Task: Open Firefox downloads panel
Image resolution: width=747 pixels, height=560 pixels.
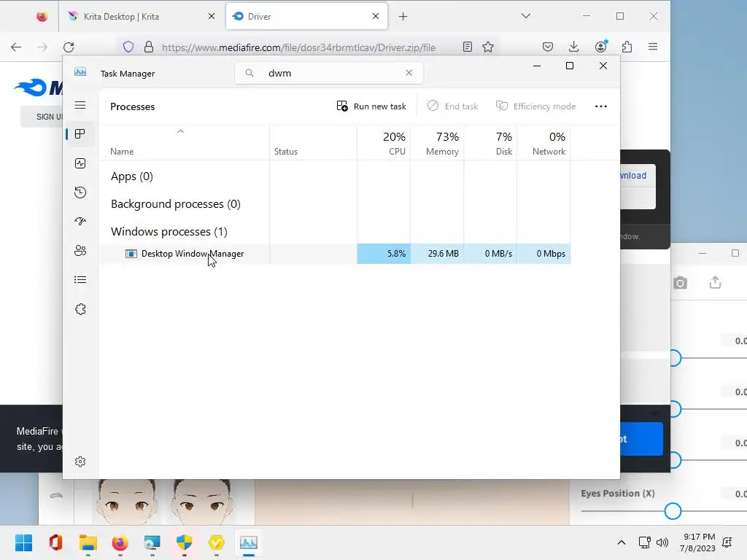Action: click(x=573, y=47)
